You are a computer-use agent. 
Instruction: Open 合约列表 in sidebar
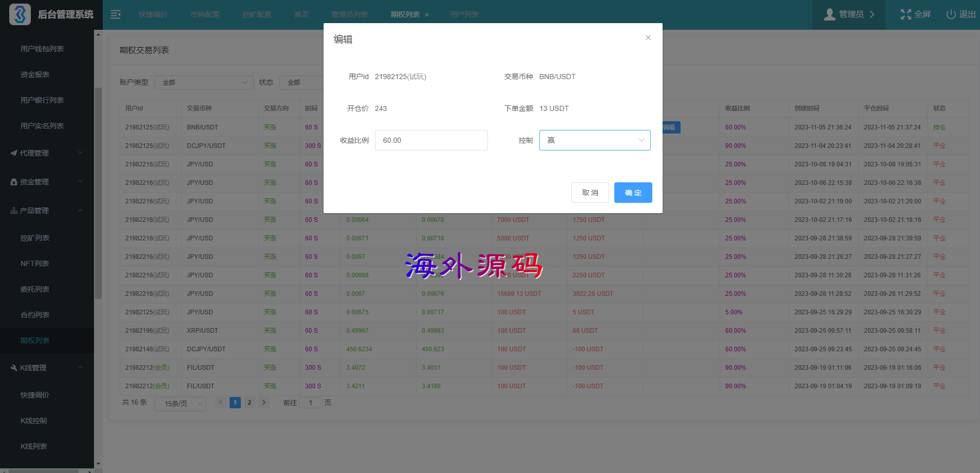35,315
